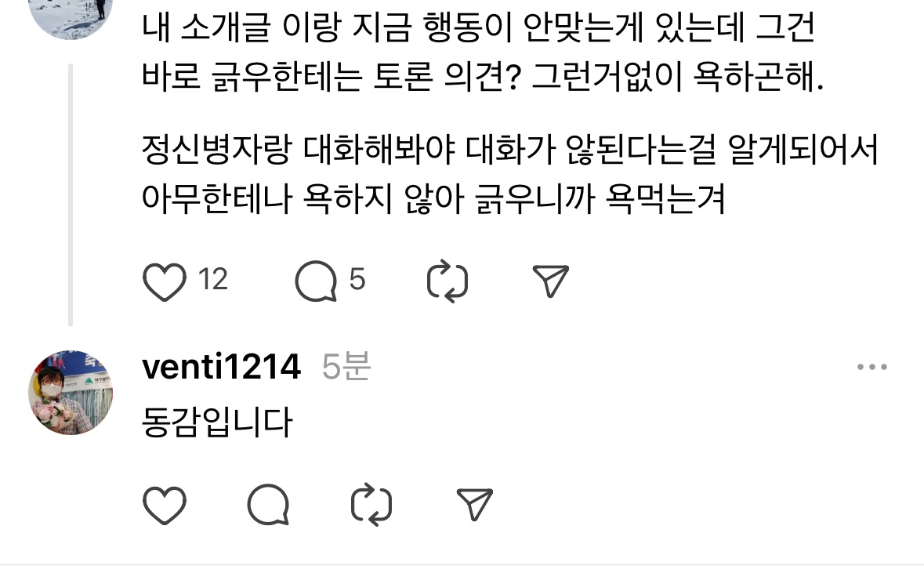
Task: Repost the top post about 소개글
Action: click(448, 281)
